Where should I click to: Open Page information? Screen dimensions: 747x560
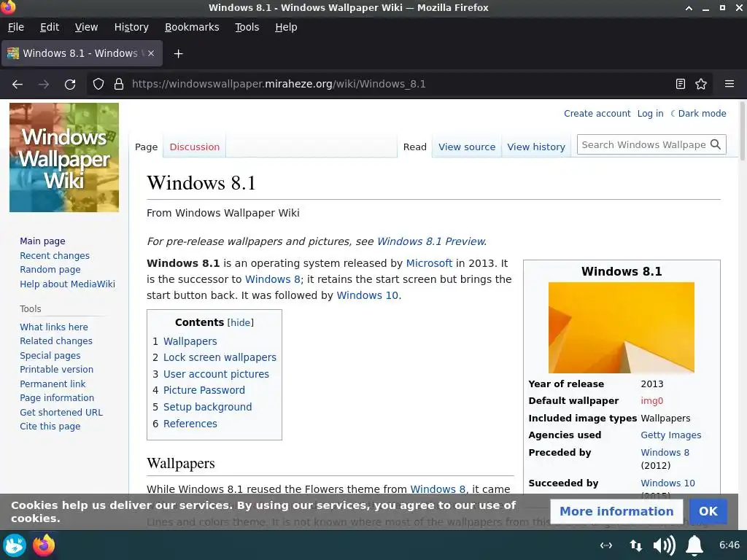[57, 397]
